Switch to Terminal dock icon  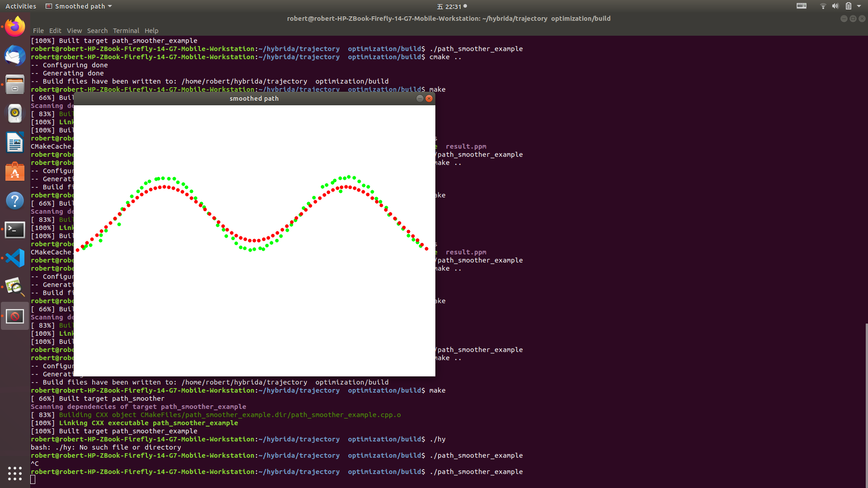pos(15,230)
